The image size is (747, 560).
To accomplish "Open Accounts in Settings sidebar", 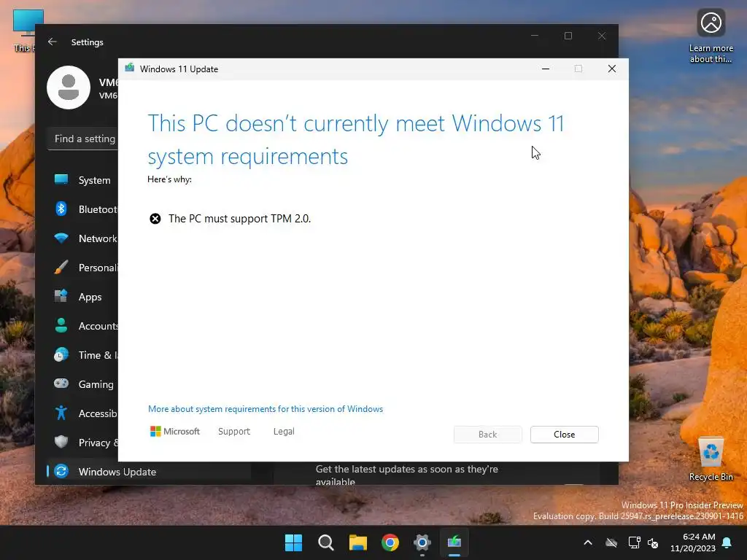I will [82, 326].
